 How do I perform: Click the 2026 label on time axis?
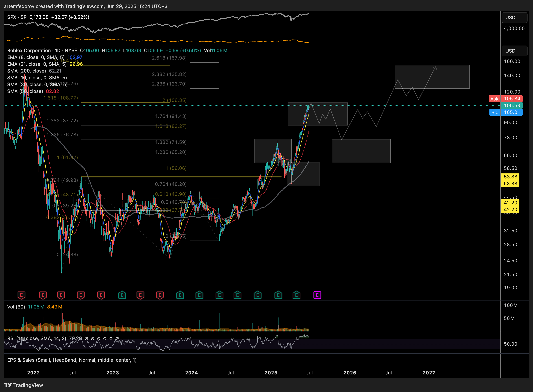pyautogui.click(x=350, y=373)
